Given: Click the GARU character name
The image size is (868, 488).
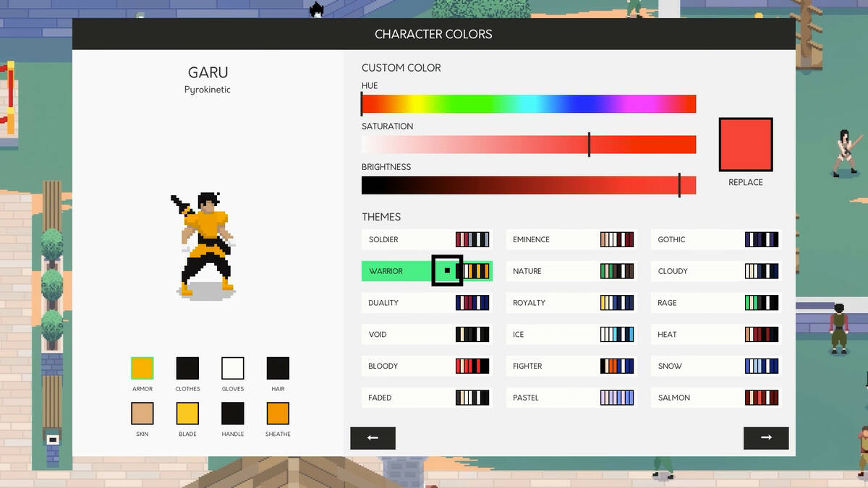Looking at the screenshot, I should click(208, 72).
